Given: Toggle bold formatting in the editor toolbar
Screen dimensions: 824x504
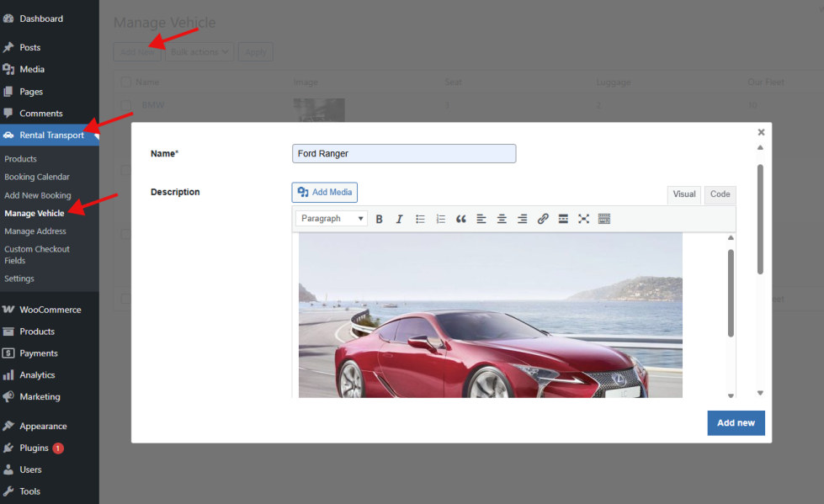Looking at the screenshot, I should coord(380,219).
